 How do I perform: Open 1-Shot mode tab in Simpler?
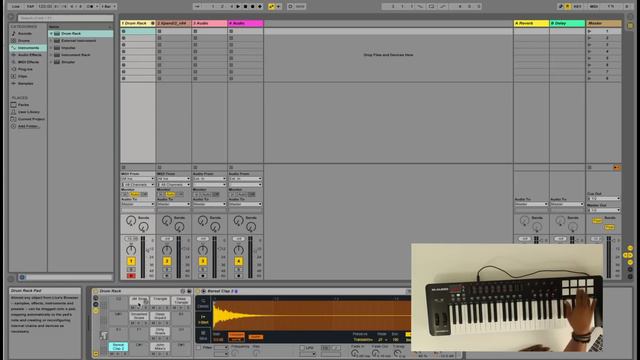coord(203,319)
